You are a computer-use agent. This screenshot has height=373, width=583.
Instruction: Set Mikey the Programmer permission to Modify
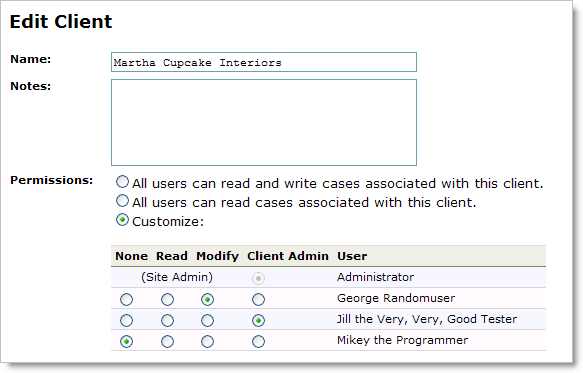(207, 341)
